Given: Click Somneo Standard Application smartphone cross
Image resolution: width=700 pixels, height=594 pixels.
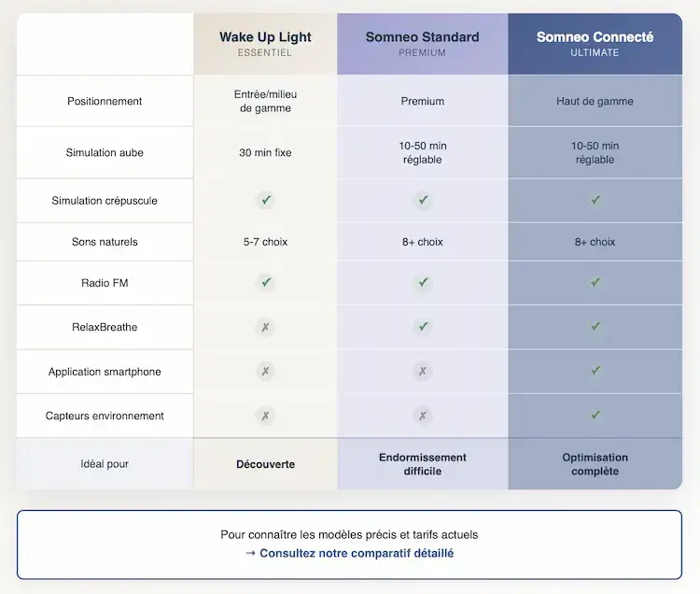Looking at the screenshot, I should (423, 371).
